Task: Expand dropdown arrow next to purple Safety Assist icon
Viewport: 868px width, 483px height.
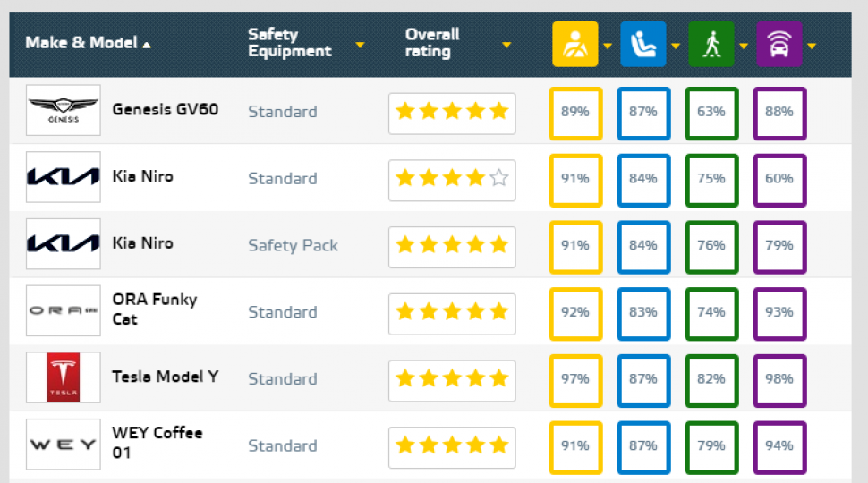Action: (x=812, y=46)
